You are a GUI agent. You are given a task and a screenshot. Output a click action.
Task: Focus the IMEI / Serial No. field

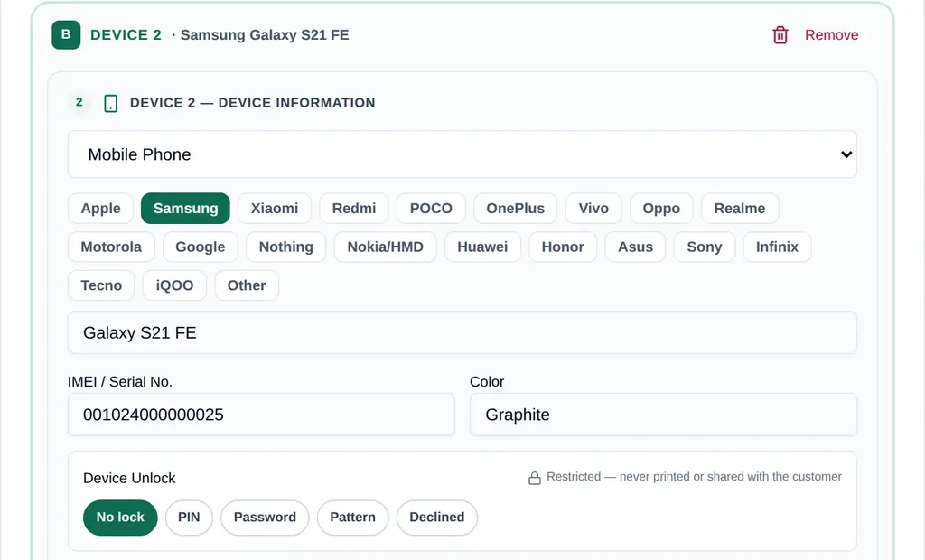coord(261,415)
